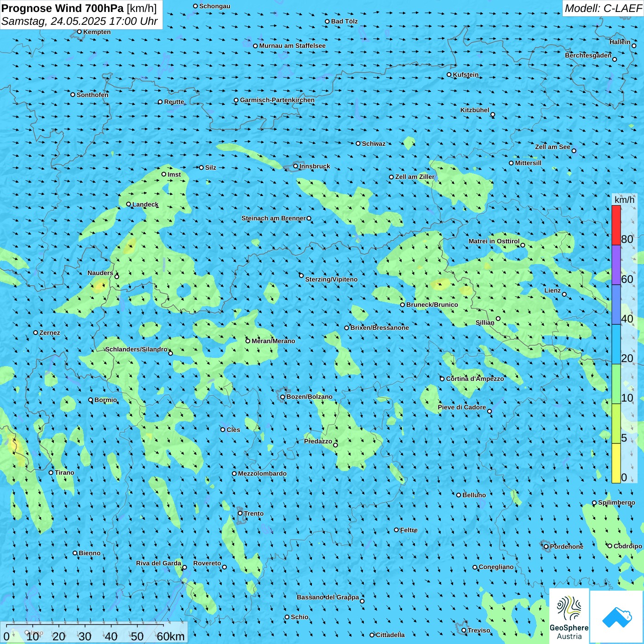644x644 pixels.
Task: Click the Tirano label
Action: [x=64, y=472]
